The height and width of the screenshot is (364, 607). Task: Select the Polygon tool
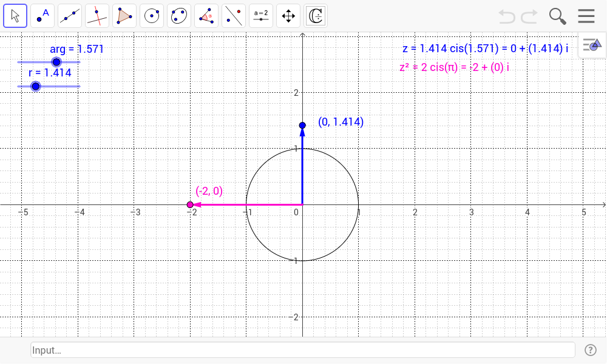[x=124, y=16]
